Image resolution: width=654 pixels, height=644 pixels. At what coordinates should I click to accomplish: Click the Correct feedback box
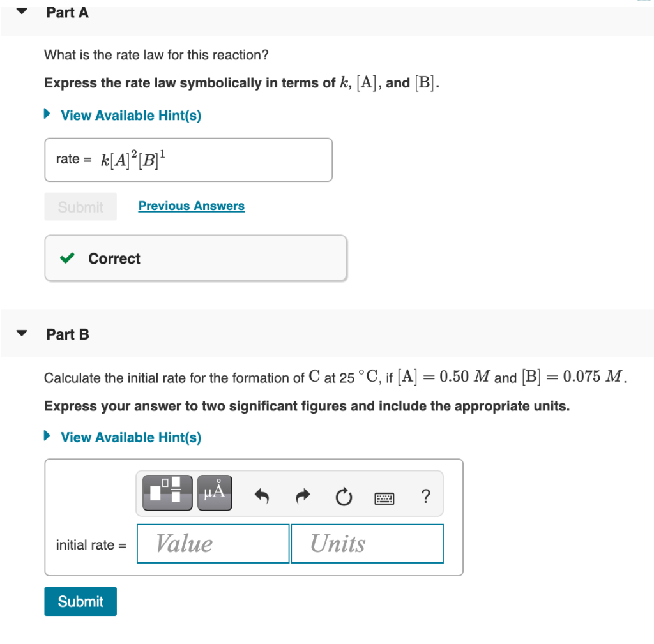(x=195, y=258)
